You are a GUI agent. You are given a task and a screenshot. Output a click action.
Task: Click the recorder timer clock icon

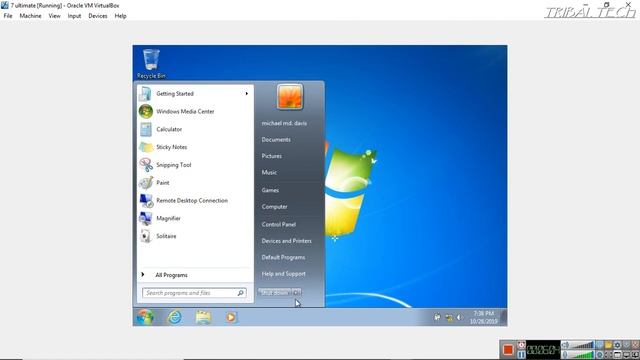521,345
